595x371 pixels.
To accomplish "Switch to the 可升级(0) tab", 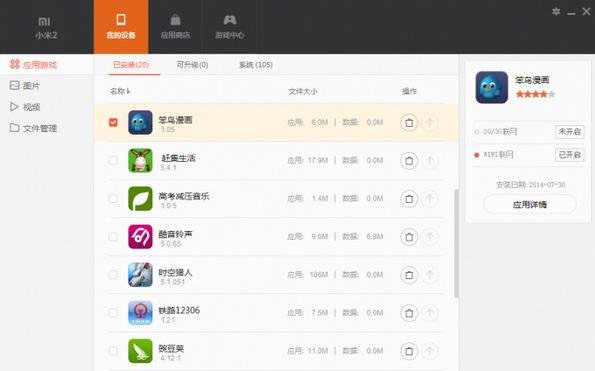I will (192, 65).
